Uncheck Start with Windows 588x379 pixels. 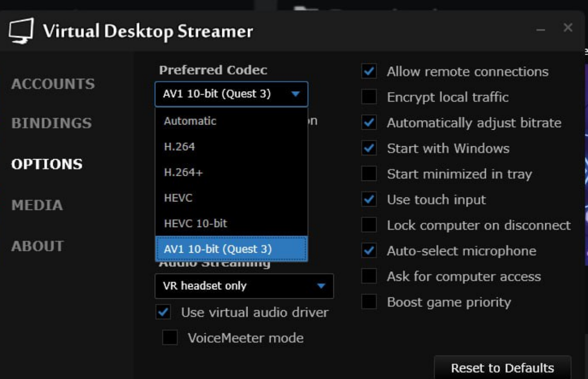pyautogui.click(x=369, y=148)
